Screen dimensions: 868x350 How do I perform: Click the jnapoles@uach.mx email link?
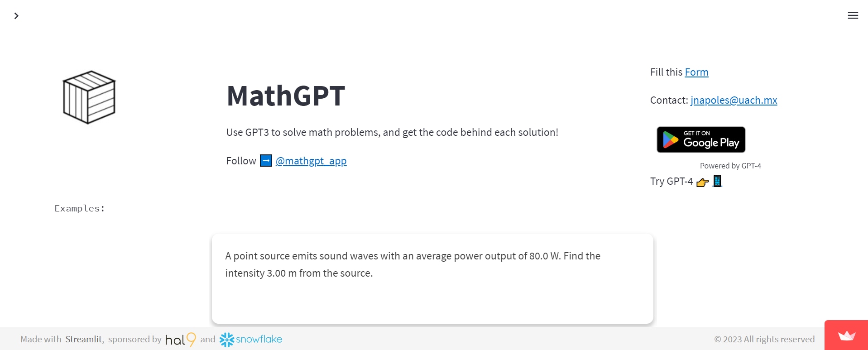(734, 101)
